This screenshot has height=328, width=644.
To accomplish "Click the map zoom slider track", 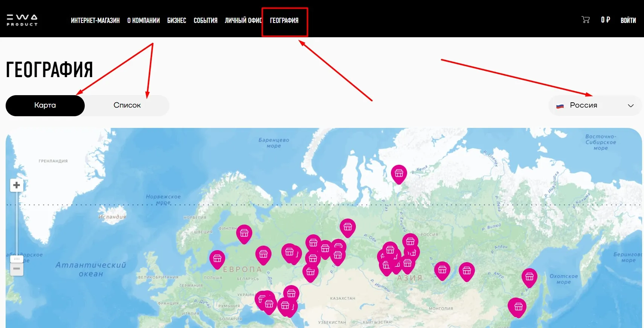I will coord(17,224).
